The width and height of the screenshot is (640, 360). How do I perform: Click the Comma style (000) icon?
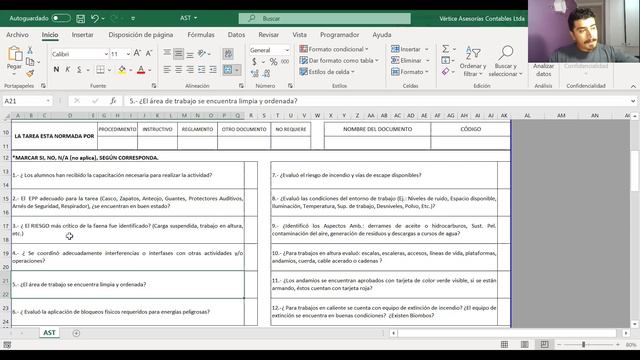click(285, 62)
